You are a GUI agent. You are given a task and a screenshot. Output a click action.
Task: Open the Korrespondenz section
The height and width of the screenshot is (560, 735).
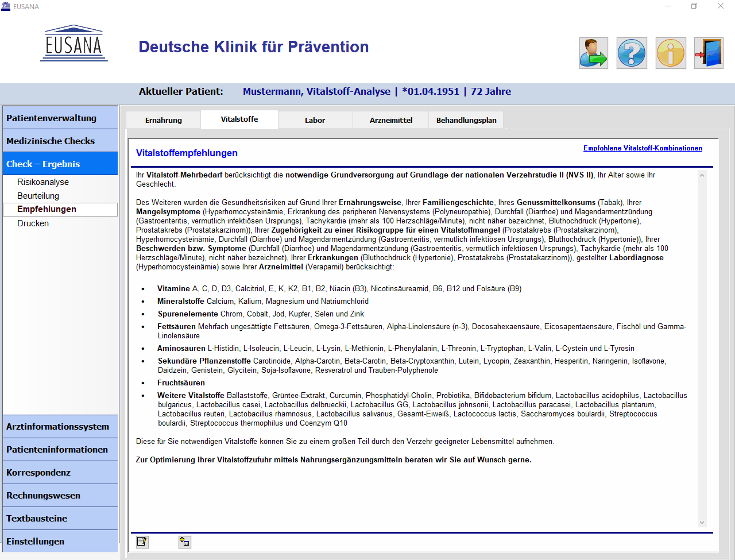pyautogui.click(x=60, y=472)
